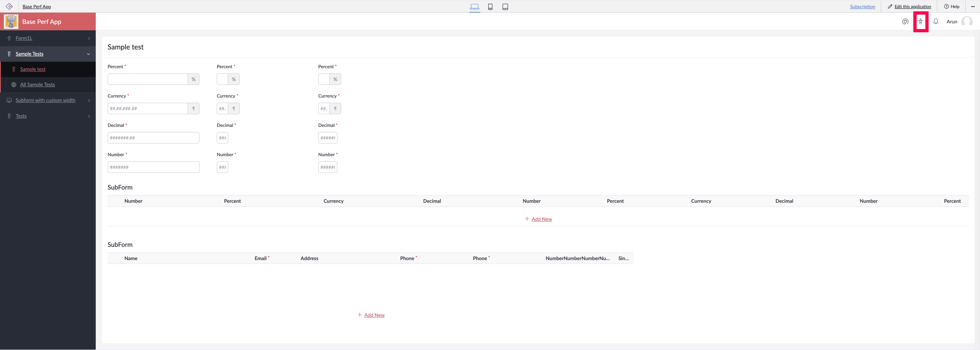Switch to phone preview mode

tap(490, 6)
